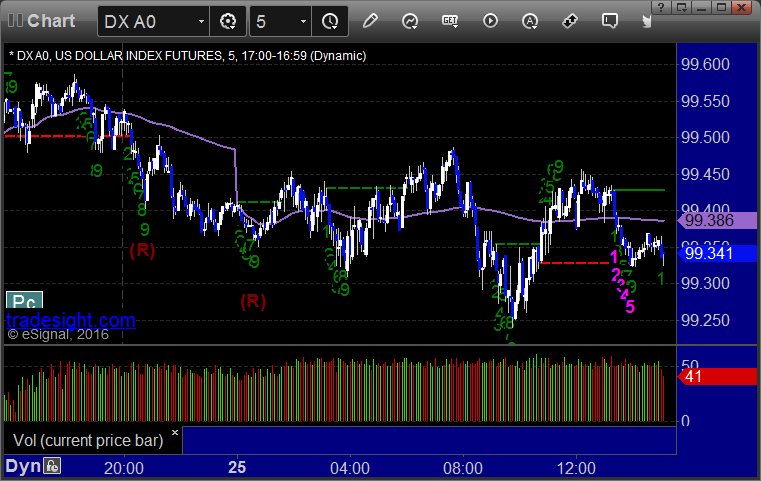This screenshot has height=481, width=761.
Task: Click the 99.500 price axis label
Action: [705, 137]
